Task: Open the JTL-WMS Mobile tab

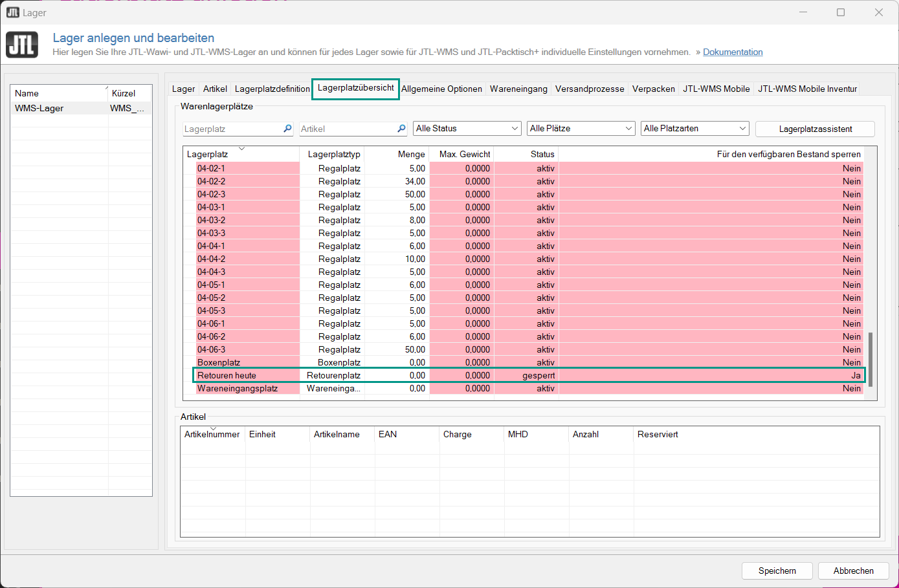Action: click(716, 89)
